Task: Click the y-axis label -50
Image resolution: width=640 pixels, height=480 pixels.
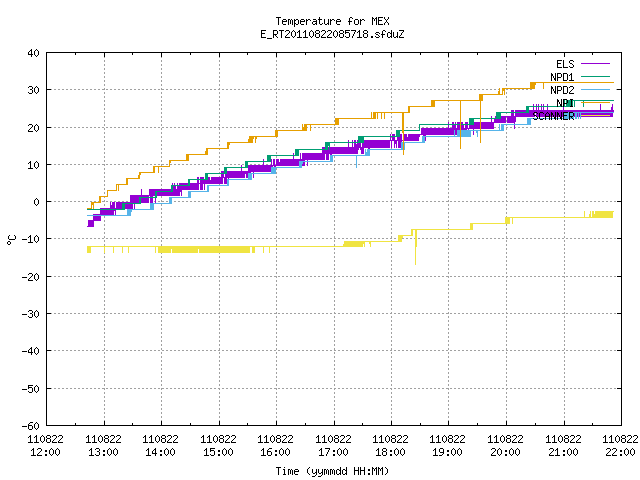Action: [x=31, y=389]
